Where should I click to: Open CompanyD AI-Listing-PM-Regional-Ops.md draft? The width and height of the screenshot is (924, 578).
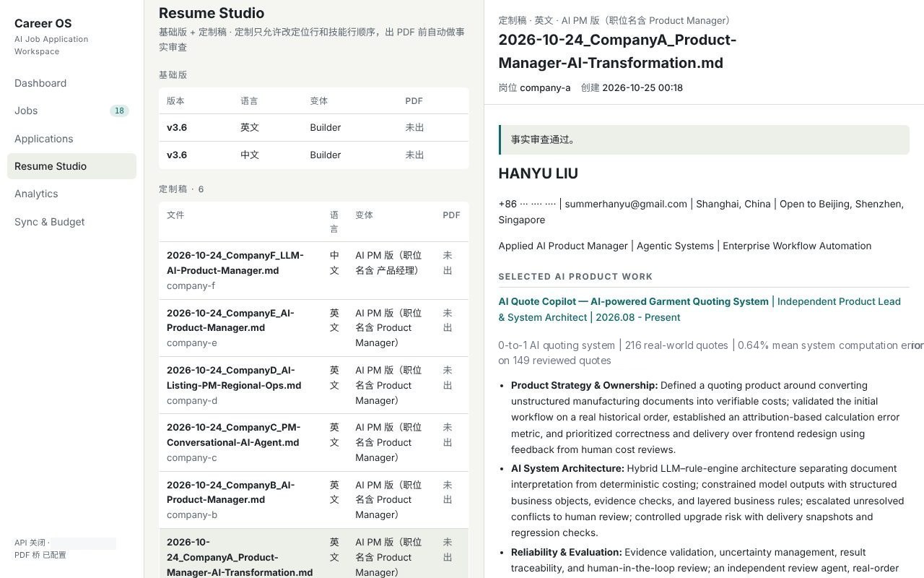click(x=313, y=385)
